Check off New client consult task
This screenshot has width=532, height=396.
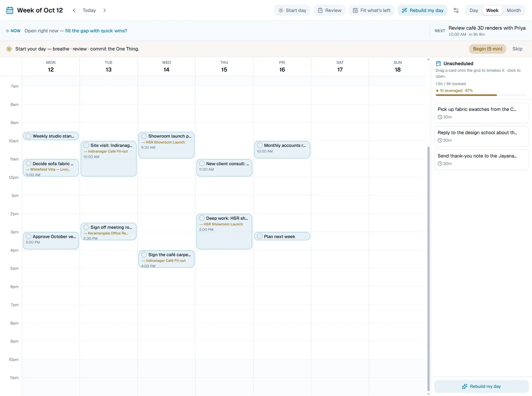pyautogui.click(x=202, y=163)
